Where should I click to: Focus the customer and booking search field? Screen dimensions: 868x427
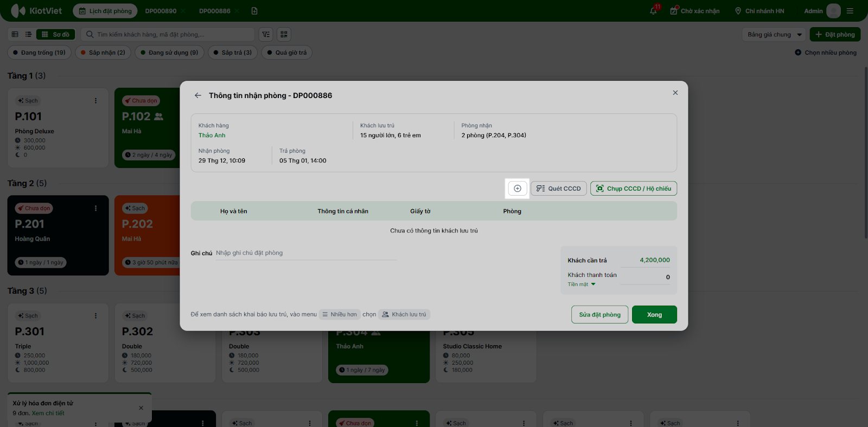168,35
